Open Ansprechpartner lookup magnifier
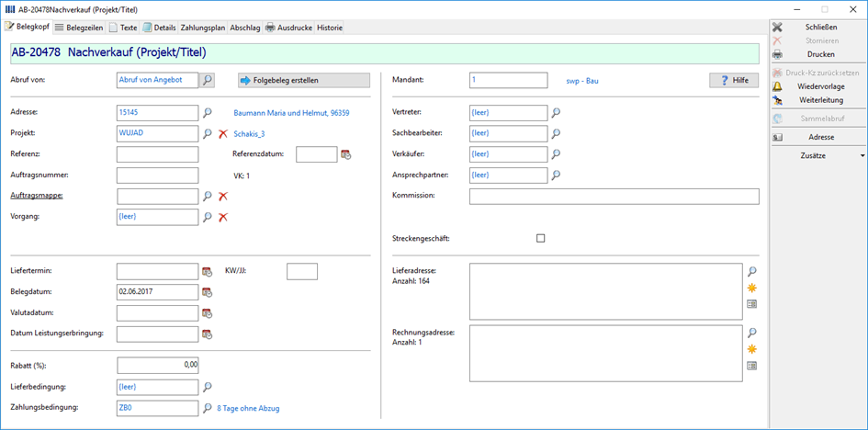868x430 pixels. pos(556,175)
